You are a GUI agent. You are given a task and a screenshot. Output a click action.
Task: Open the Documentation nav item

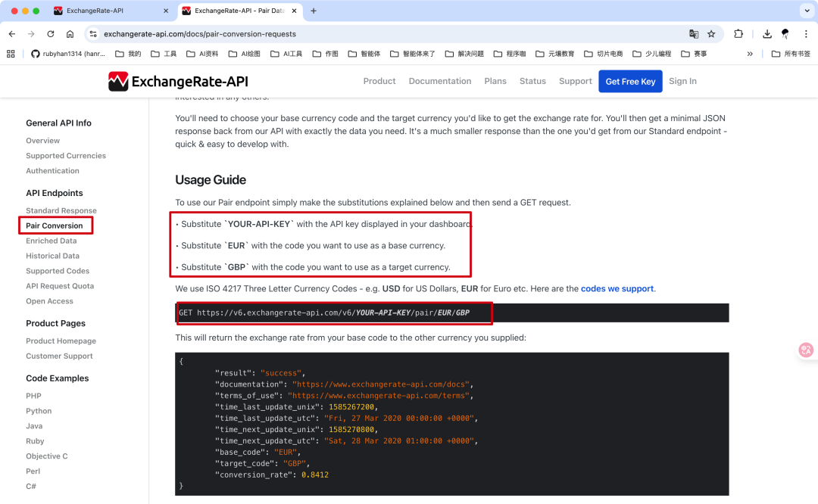(x=440, y=81)
